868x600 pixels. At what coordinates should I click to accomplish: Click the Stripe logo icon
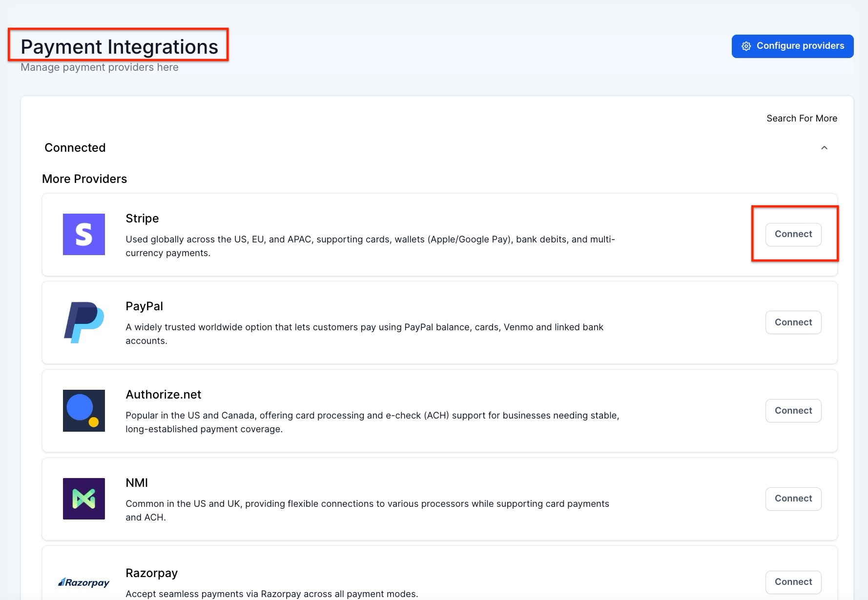pos(84,234)
